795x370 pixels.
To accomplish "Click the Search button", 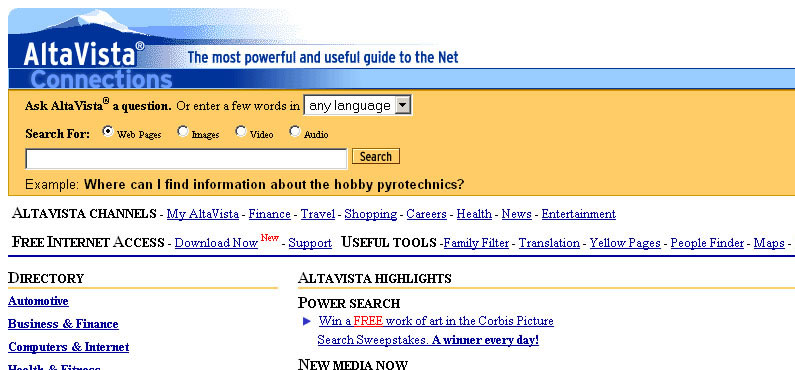I will click(x=376, y=157).
